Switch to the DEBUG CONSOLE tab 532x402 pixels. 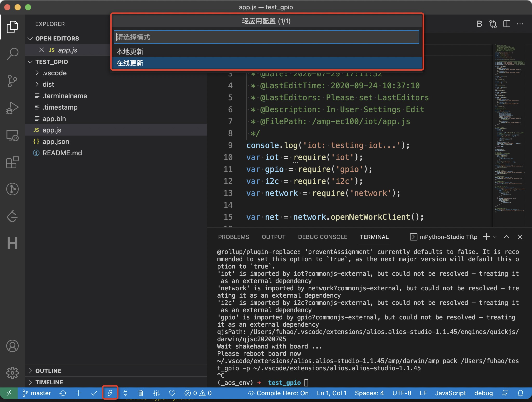323,237
